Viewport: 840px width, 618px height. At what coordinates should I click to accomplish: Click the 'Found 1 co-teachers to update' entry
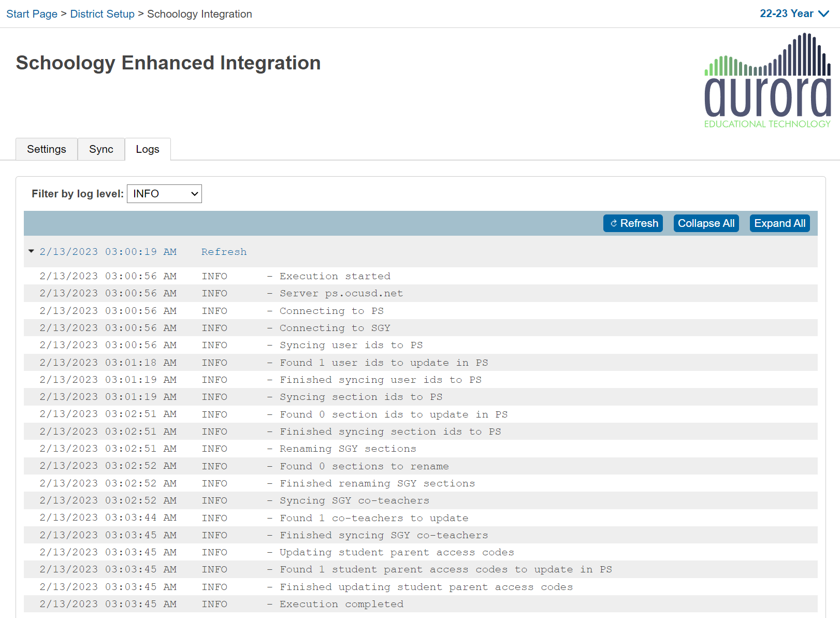click(x=373, y=518)
